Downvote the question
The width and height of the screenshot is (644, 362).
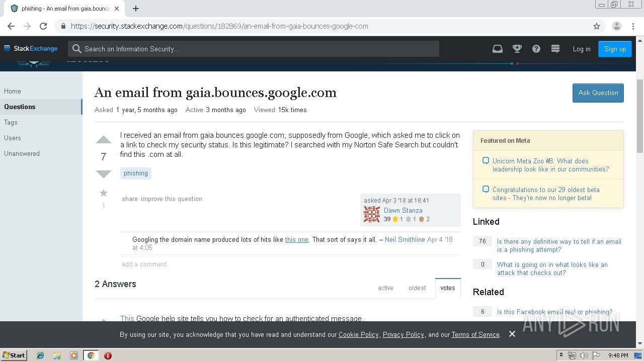pos(103,174)
